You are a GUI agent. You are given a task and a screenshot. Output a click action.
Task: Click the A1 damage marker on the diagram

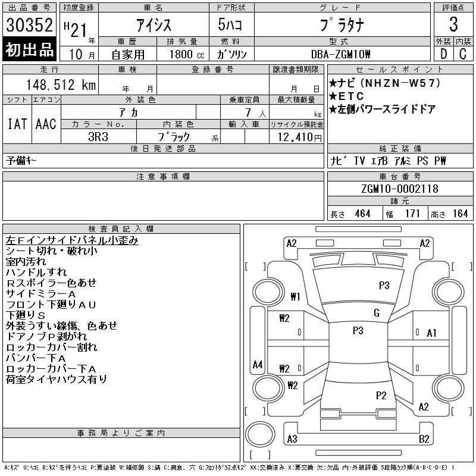432,333
